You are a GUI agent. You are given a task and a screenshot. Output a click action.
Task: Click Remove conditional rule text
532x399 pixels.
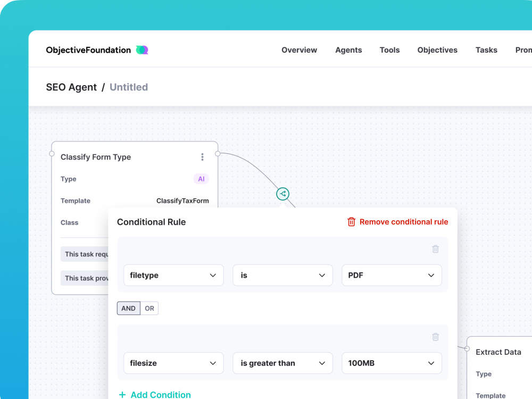(x=404, y=222)
